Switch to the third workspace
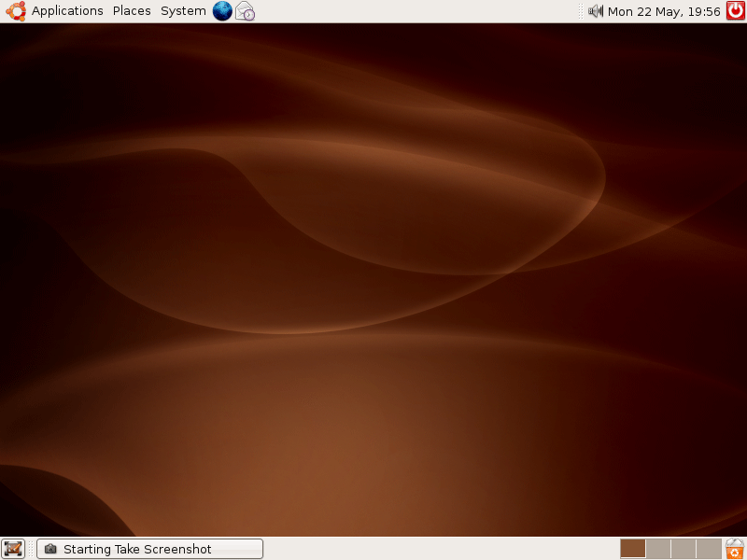 coord(684,549)
